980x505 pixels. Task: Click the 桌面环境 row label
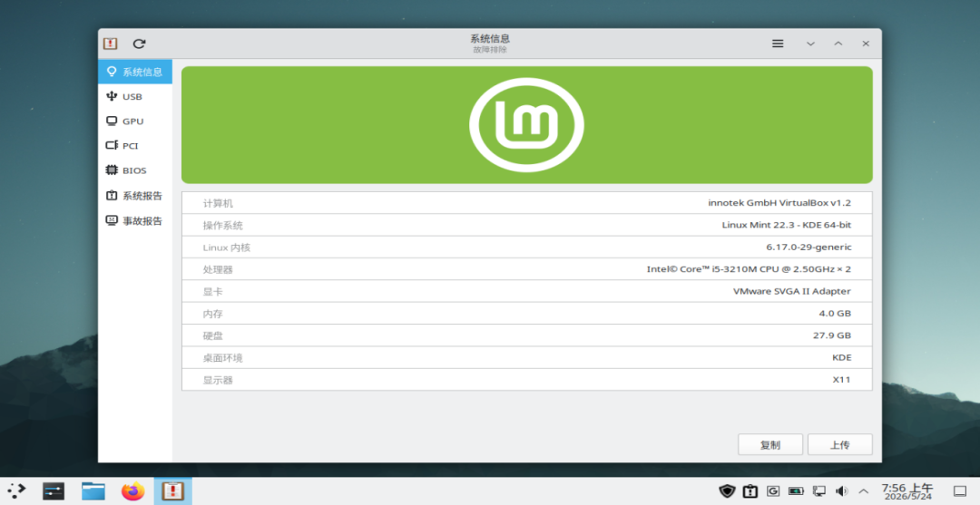(x=223, y=358)
